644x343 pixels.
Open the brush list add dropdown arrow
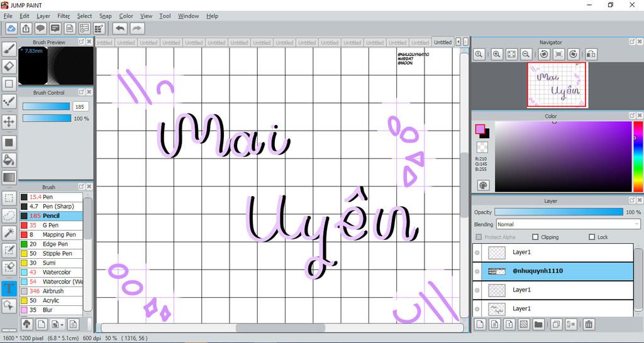click(x=62, y=325)
